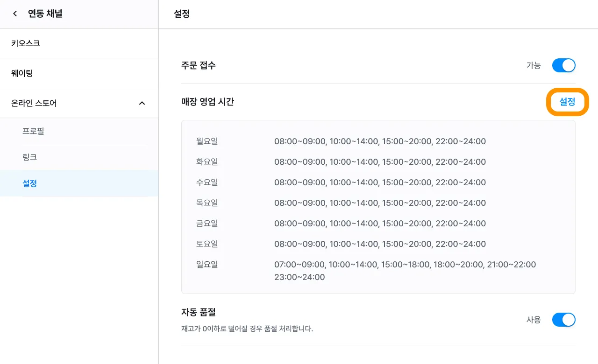Go to the 링크 submenu
This screenshot has height=364, width=598.
pyautogui.click(x=29, y=157)
